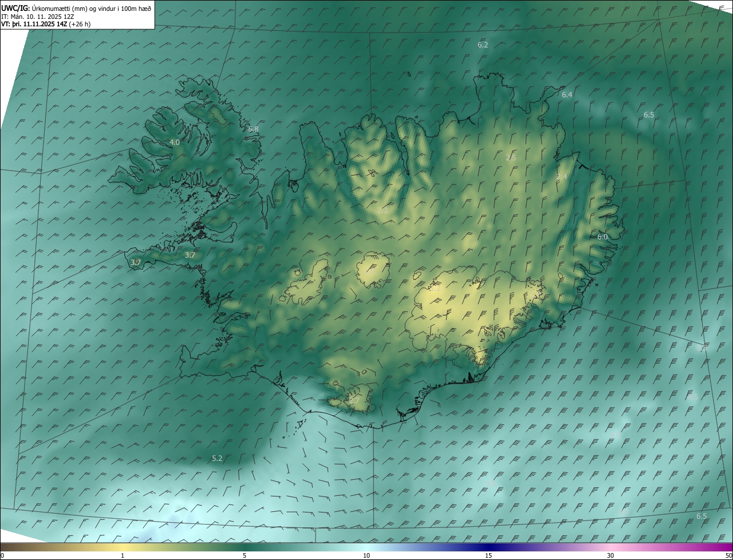Screen dimensions: 733x560
Task: Click the 5 tick label on the color scale
Action: pyautogui.click(x=245, y=555)
